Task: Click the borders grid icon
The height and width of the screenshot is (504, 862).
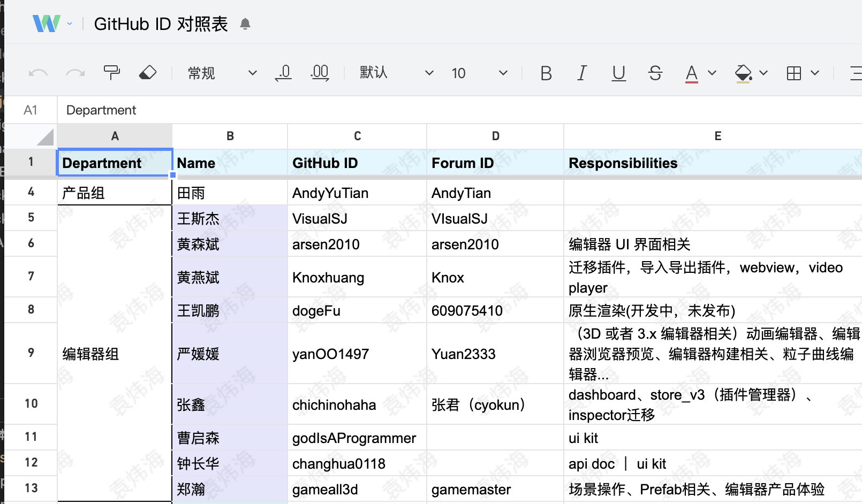Action: [x=794, y=73]
